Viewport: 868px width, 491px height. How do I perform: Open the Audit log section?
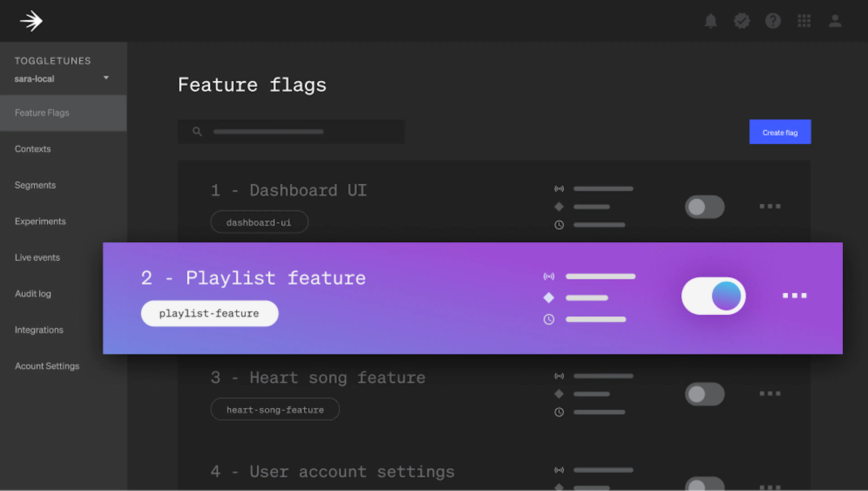33,294
